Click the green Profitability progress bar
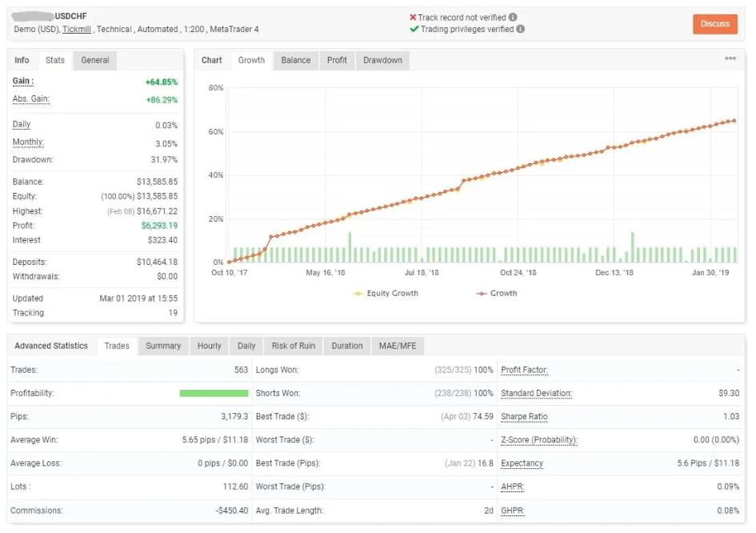This screenshot has width=756, height=533. click(214, 393)
